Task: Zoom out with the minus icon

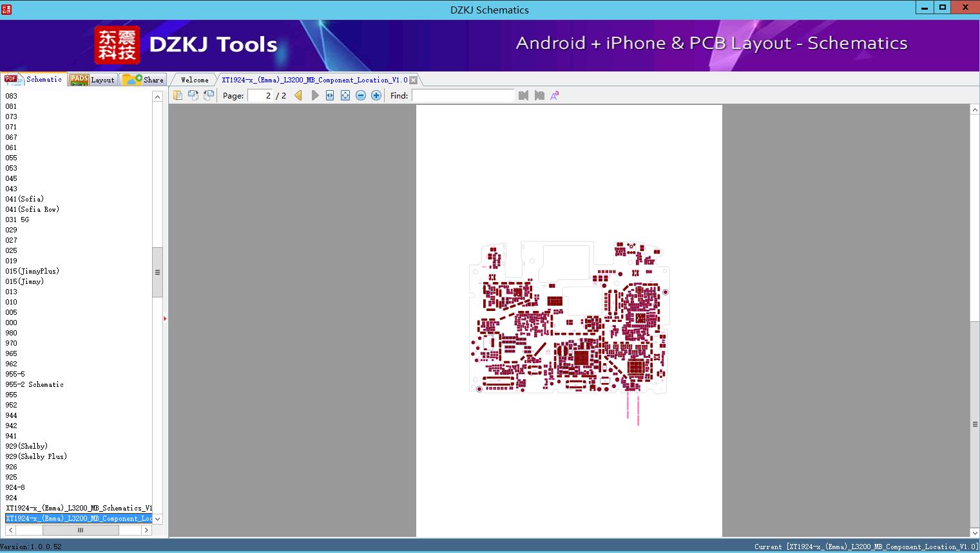Action: tap(361, 95)
